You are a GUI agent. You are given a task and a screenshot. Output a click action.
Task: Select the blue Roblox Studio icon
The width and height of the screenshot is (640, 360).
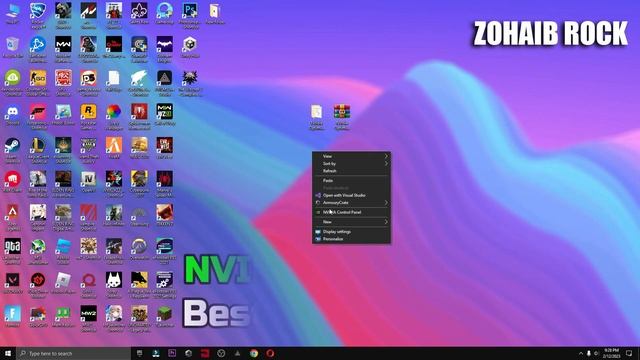[63, 246]
